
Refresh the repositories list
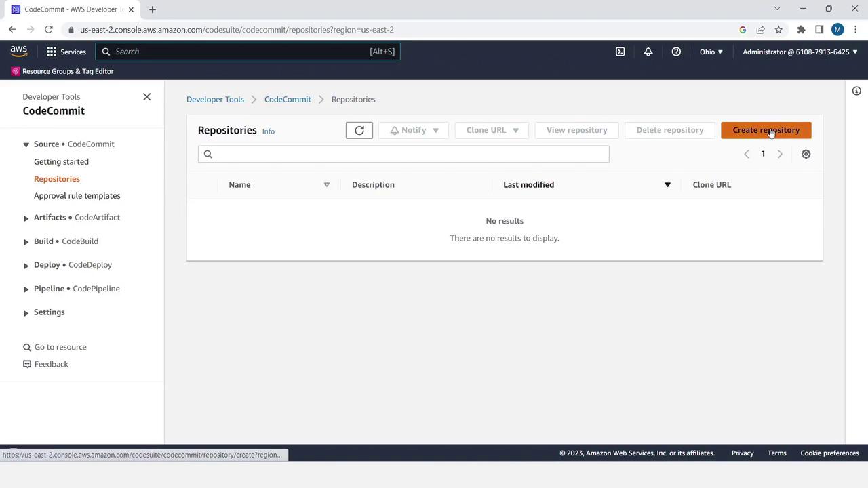click(359, 130)
